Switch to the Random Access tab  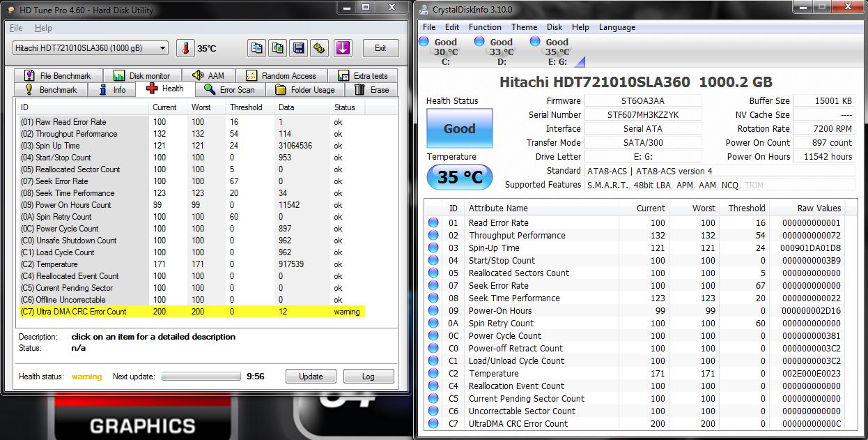(281, 76)
